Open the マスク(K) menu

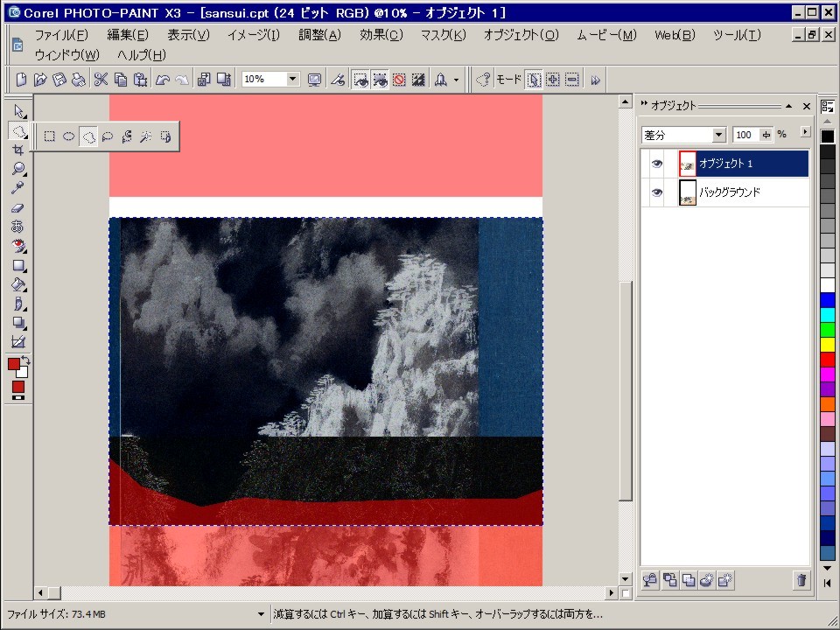tap(443, 35)
